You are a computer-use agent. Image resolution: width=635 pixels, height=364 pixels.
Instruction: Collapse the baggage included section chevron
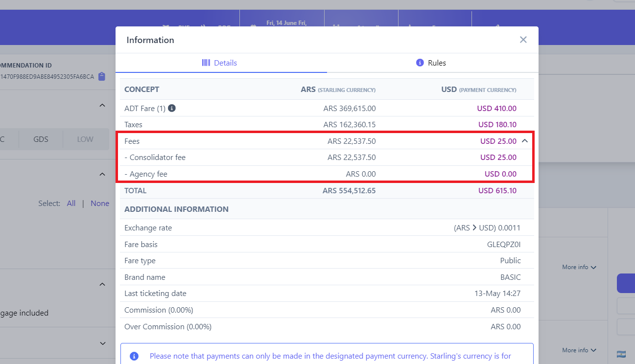click(x=102, y=284)
